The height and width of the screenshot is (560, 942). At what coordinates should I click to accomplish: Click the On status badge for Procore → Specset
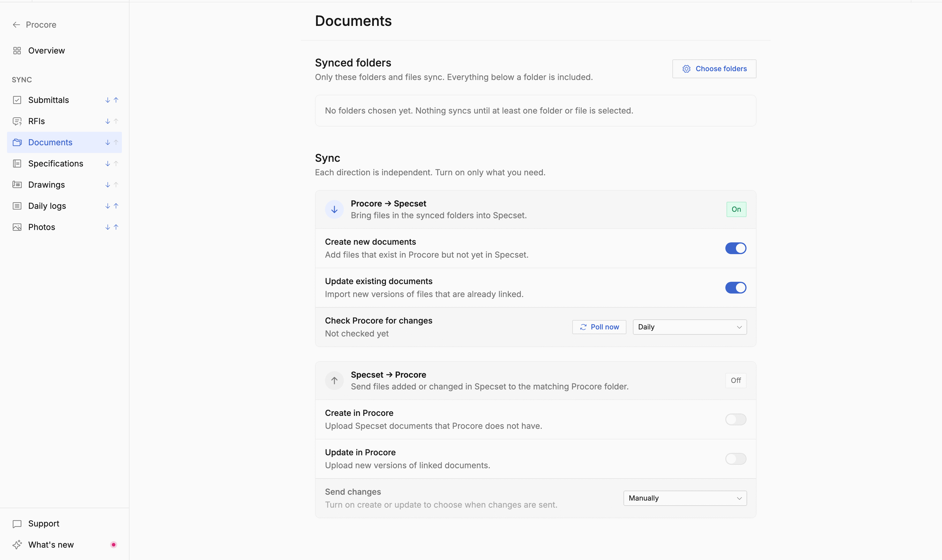tap(736, 209)
